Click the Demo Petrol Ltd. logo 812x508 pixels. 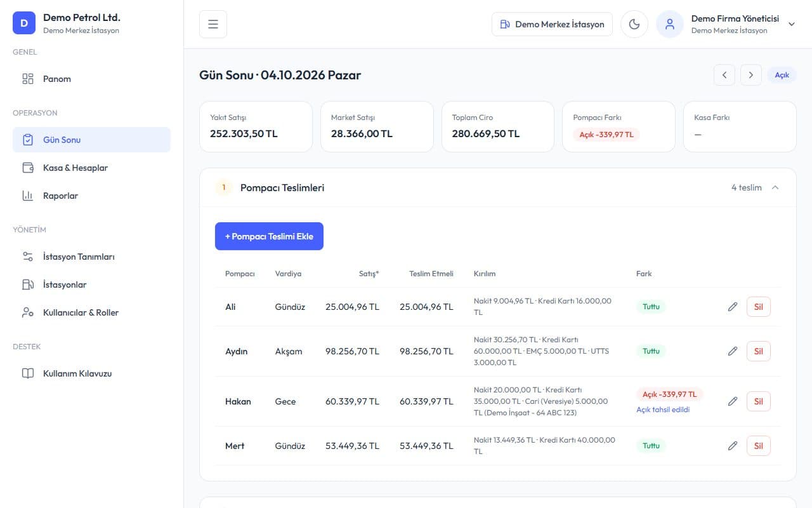coord(24,23)
